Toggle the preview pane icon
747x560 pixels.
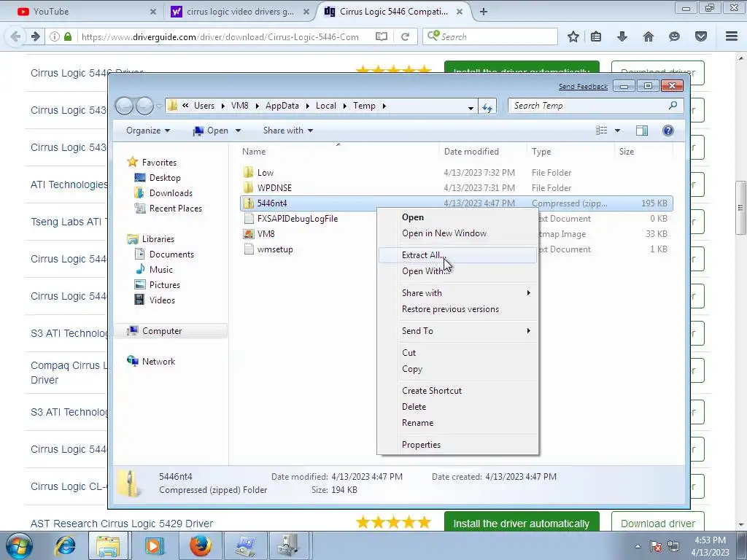(x=642, y=131)
